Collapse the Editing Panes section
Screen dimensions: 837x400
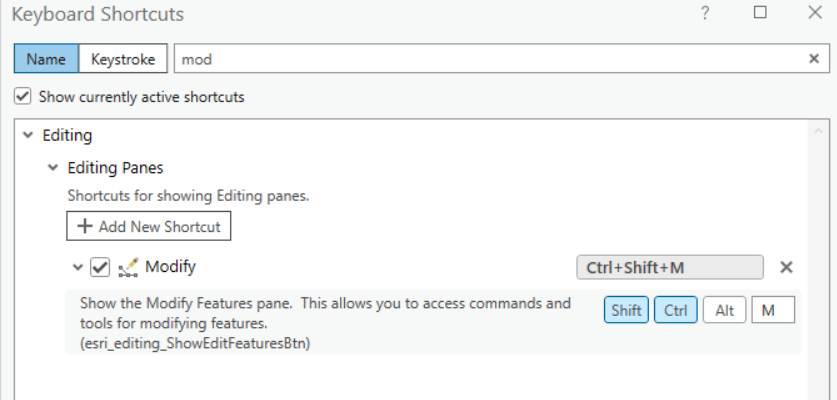tap(53, 168)
